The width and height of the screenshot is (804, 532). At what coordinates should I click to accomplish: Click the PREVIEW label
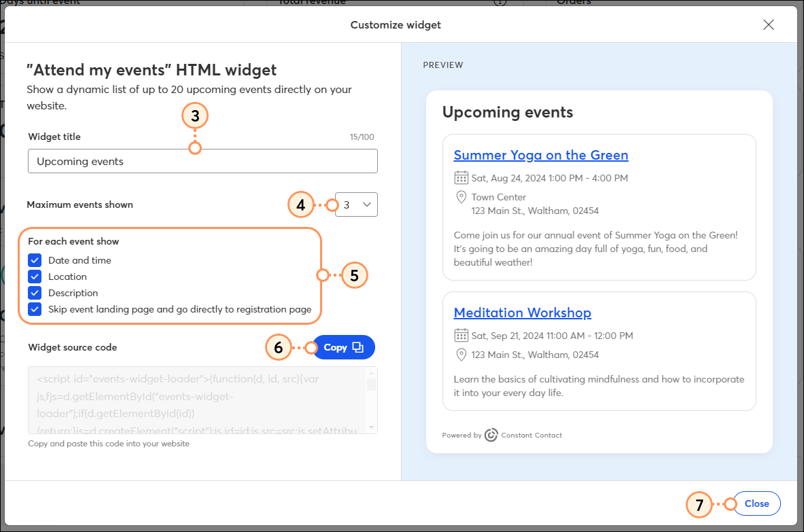[443, 65]
